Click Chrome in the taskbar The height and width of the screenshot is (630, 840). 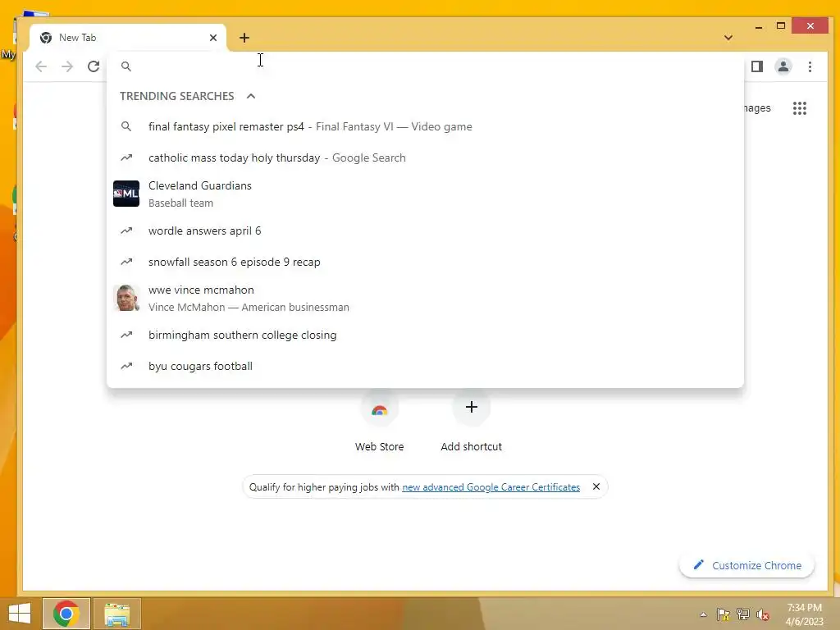click(x=66, y=614)
